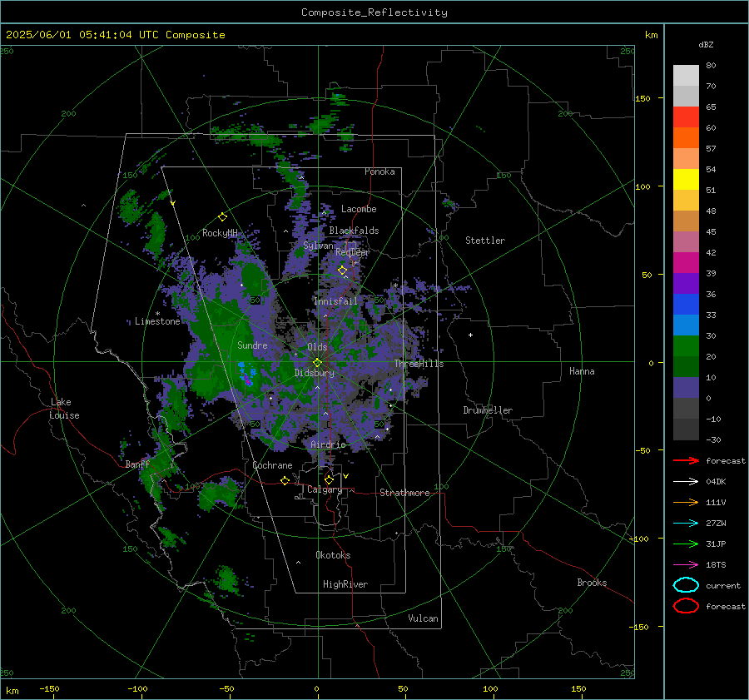This screenshot has height=700, width=749.
Task: Click the -150 tick on bottom axis
Action: point(49,688)
